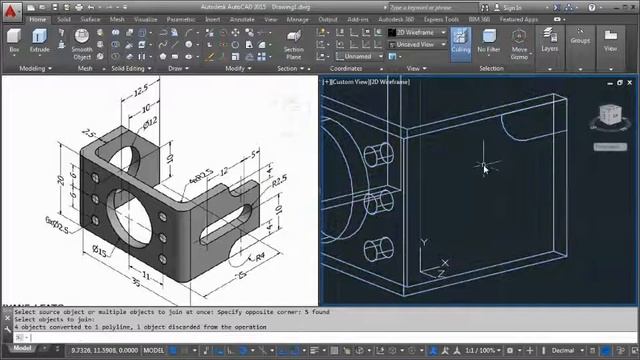
Task: Click the Plot printer icon in quick access
Action: (79, 7)
